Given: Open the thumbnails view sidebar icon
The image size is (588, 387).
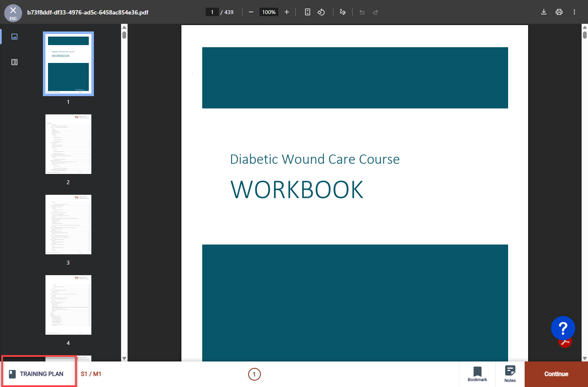Looking at the screenshot, I should [14, 37].
